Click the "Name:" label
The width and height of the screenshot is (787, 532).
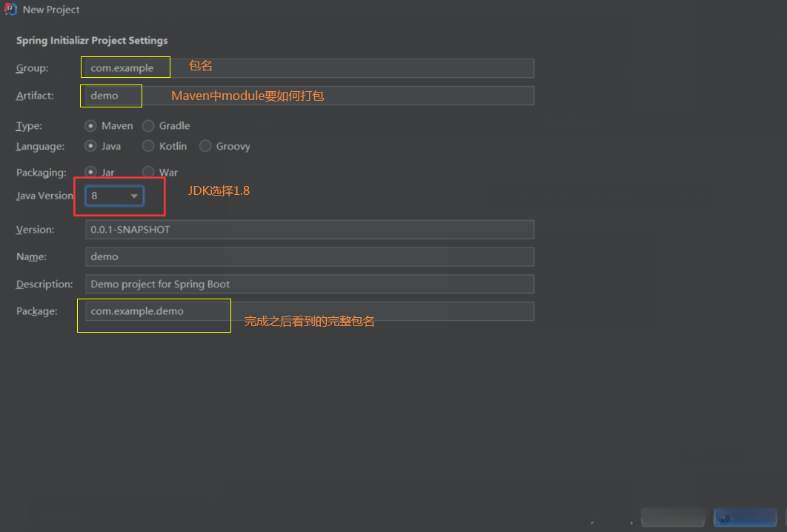tap(31, 256)
